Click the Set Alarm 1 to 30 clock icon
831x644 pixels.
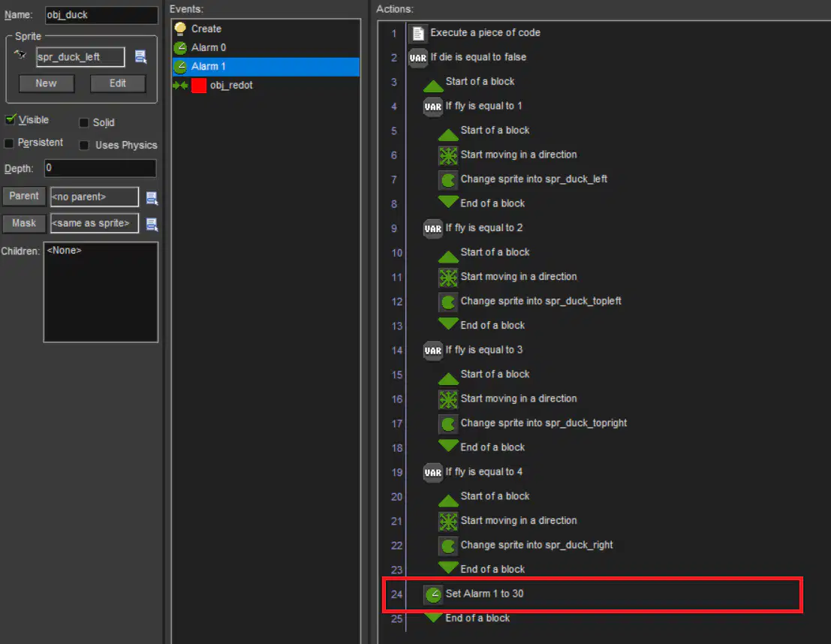(433, 594)
